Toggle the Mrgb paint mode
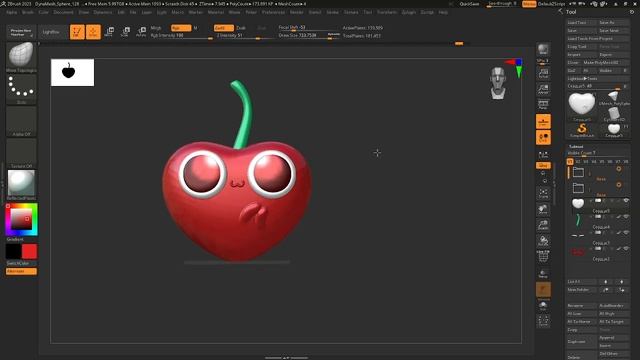The image size is (640, 360). click(x=156, y=28)
